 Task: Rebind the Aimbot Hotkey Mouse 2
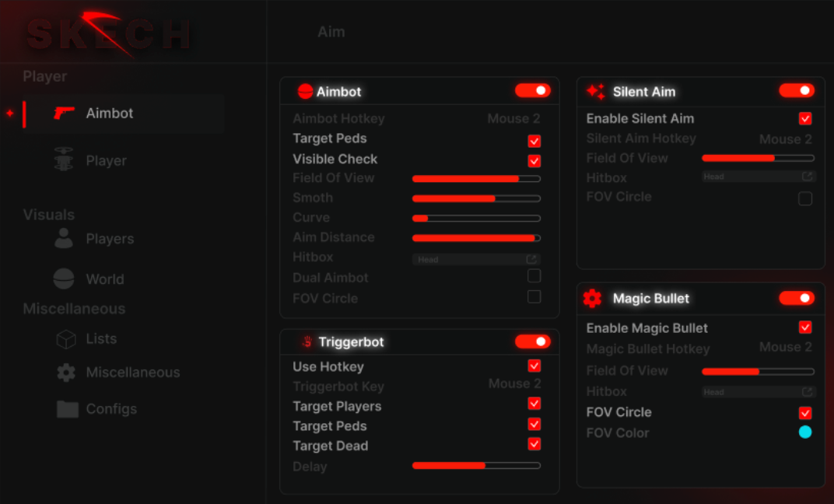[x=513, y=118]
